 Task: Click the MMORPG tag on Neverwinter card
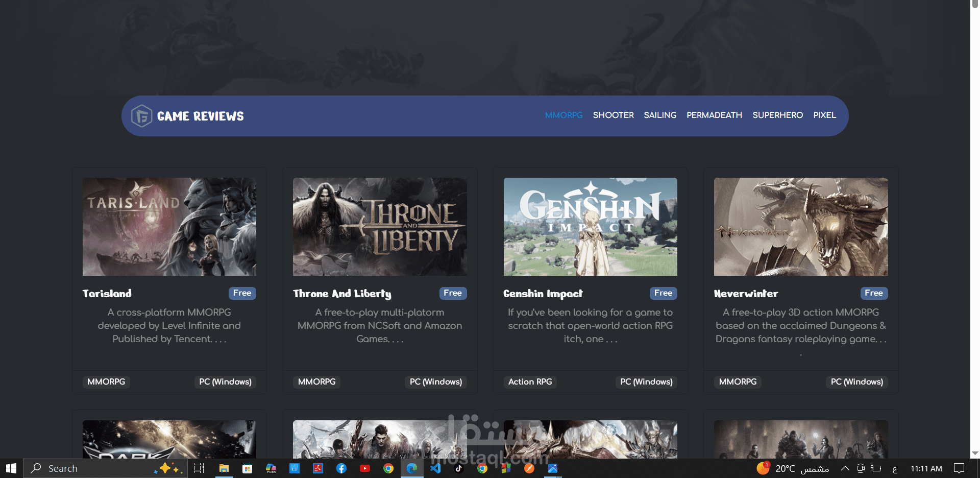[738, 382]
